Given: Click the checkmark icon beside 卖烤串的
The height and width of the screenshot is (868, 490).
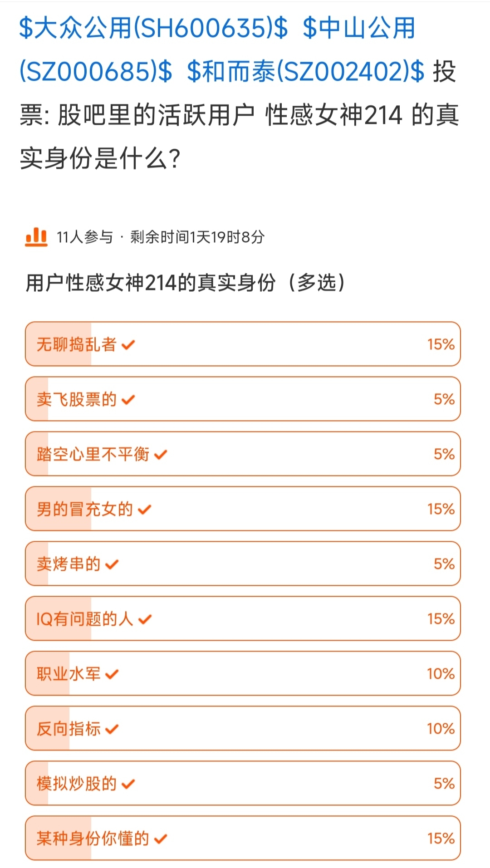Looking at the screenshot, I should coord(112,564).
